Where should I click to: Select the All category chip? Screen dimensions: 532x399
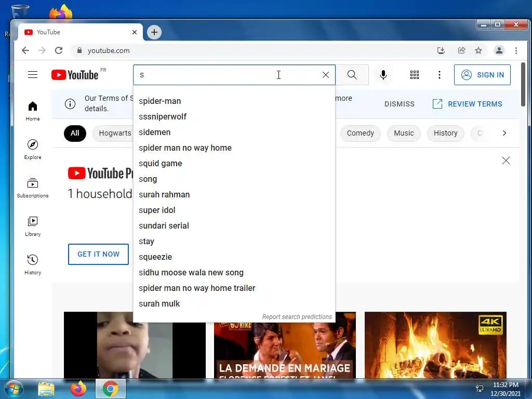pos(75,133)
